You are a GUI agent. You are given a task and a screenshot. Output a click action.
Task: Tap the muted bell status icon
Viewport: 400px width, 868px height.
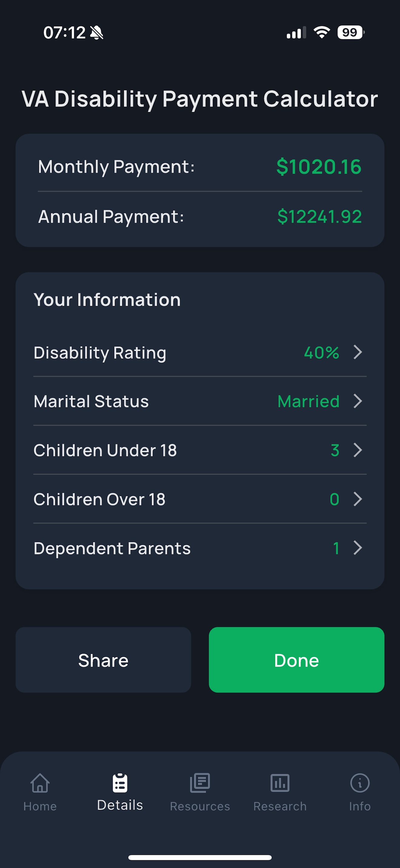point(97,33)
